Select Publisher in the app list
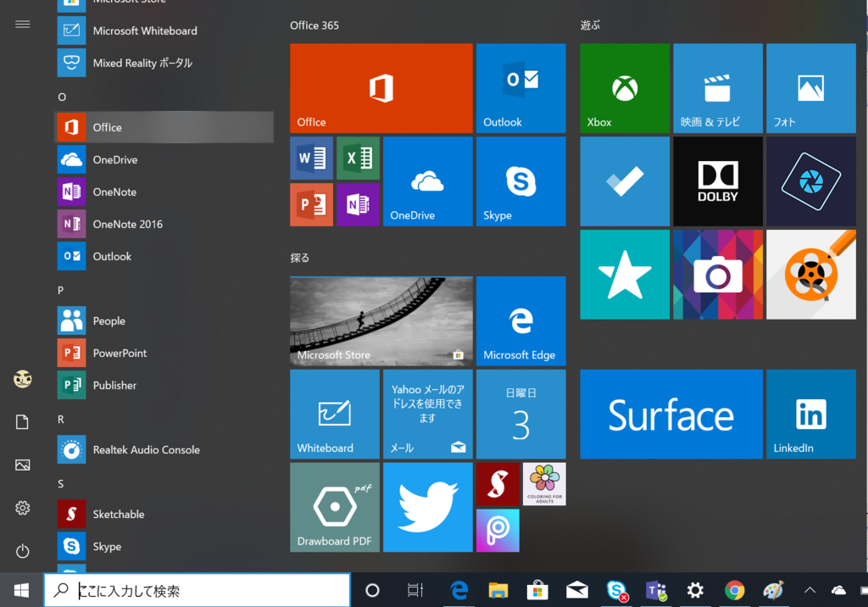 click(164, 385)
